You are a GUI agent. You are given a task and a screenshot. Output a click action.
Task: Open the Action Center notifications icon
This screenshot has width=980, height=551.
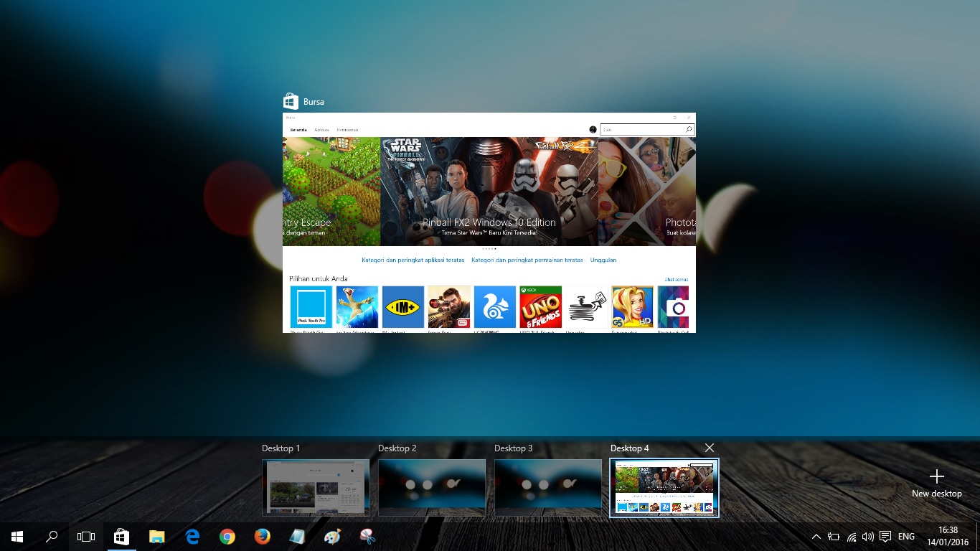click(x=885, y=537)
